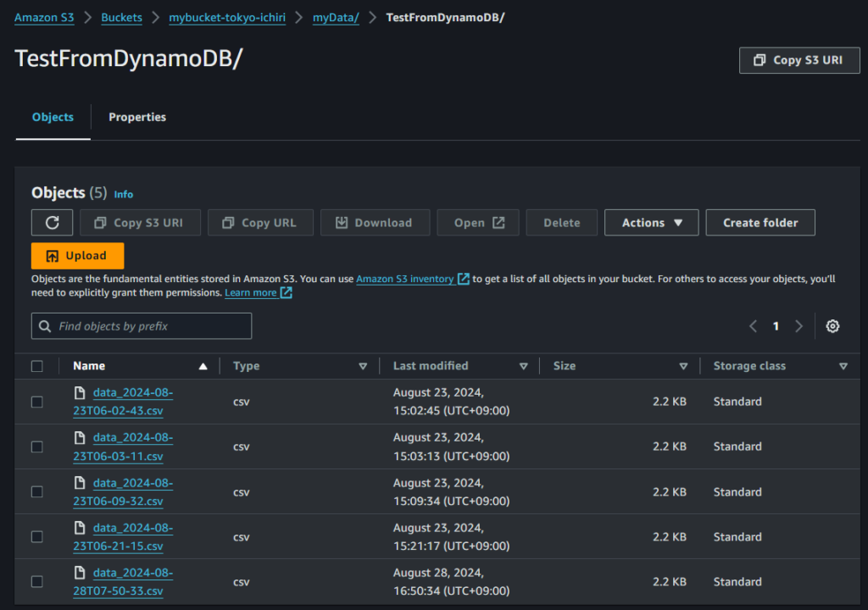Click the Download button
The image size is (868, 610).
point(375,223)
